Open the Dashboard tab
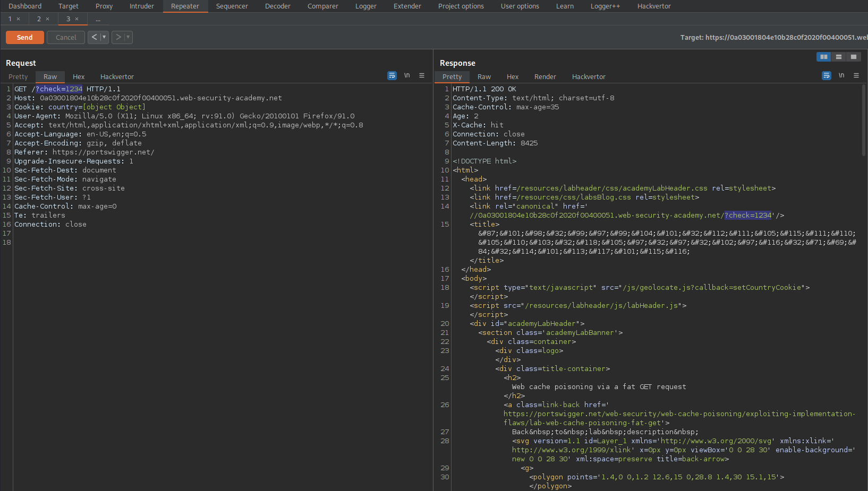The height and width of the screenshot is (491, 868). pos(25,6)
